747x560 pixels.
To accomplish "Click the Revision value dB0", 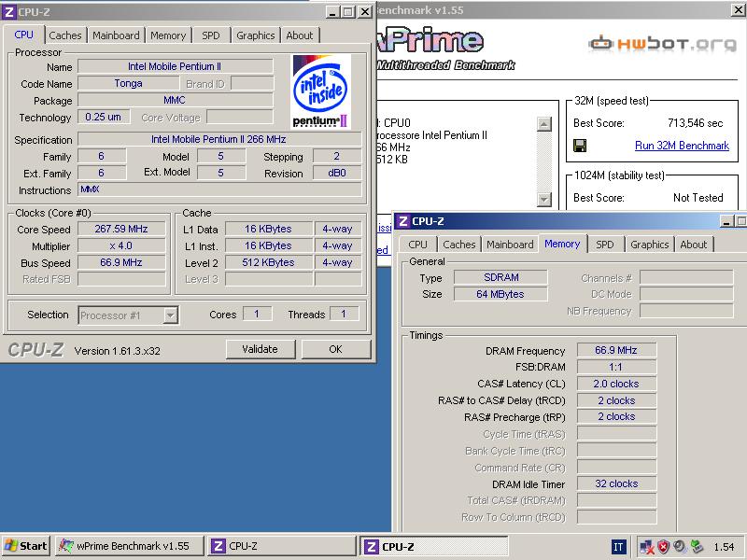I will click(x=337, y=174).
